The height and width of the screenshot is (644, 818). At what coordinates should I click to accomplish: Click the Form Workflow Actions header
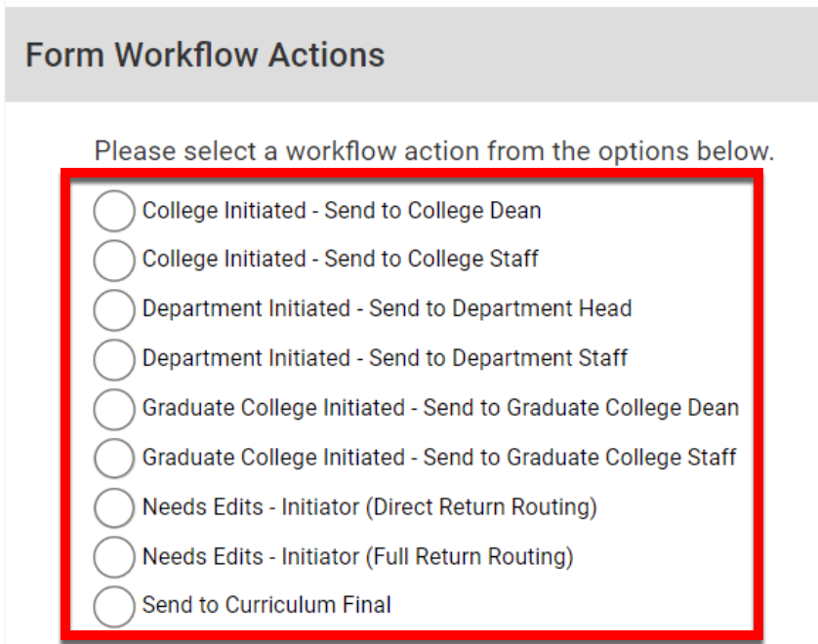click(x=205, y=55)
